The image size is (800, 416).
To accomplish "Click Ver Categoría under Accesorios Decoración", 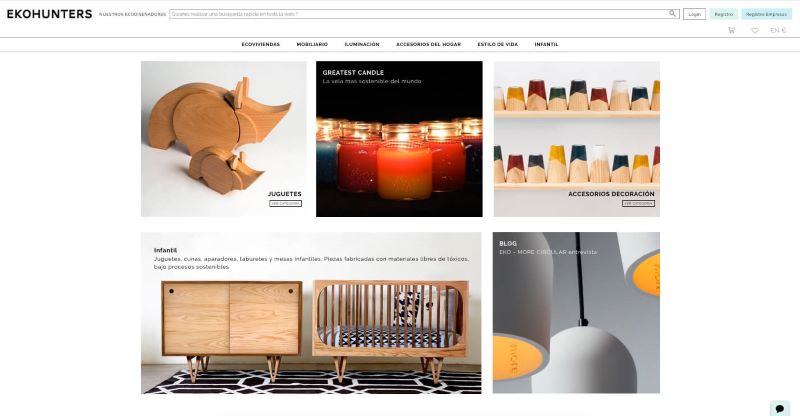I will pyautogui.click(x=638, y=203).
